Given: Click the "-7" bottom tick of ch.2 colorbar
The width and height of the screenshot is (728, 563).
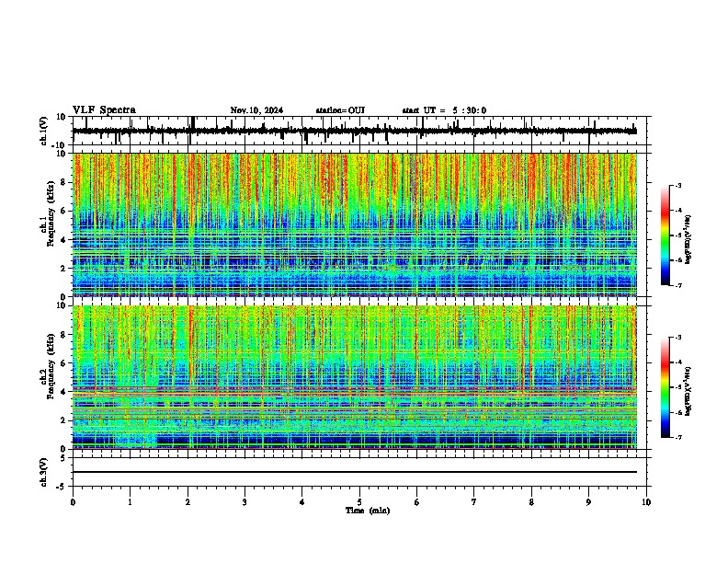Looking at the screenshot, I should 678,438.
